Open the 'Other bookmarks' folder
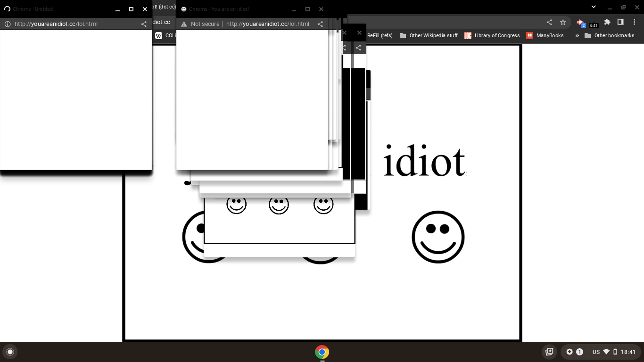The height and width of the screenshot is (362, 644). 609,35
